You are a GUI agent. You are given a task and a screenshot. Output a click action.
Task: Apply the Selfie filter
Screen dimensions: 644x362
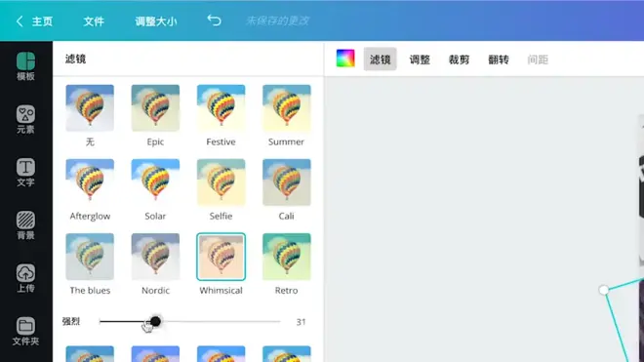pos(221,182)
